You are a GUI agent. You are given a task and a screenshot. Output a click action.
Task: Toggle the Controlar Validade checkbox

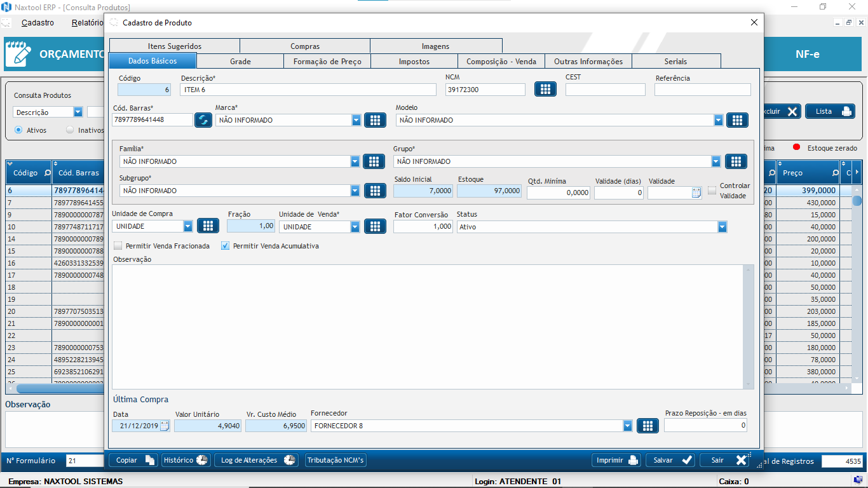[x=712, y=190]
